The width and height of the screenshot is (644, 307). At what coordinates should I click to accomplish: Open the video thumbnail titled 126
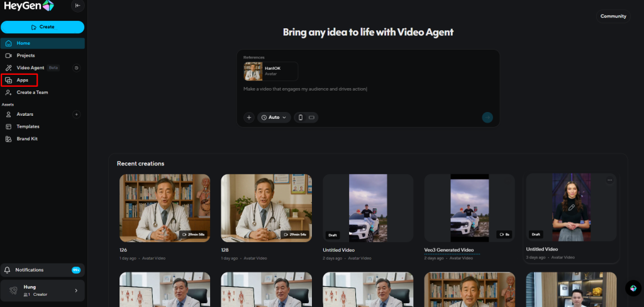(165, 208)
